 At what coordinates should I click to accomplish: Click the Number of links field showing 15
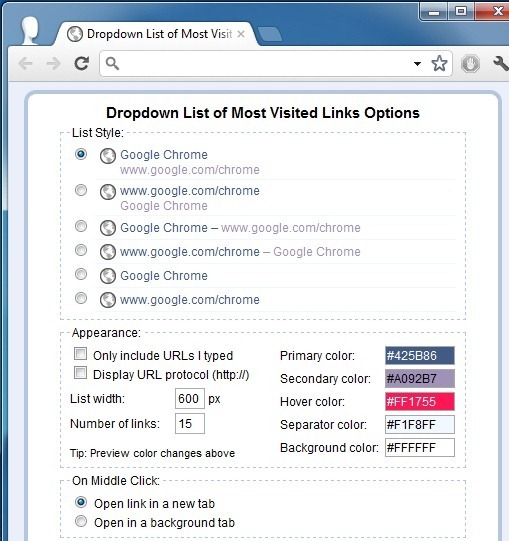tap(190, 423)
